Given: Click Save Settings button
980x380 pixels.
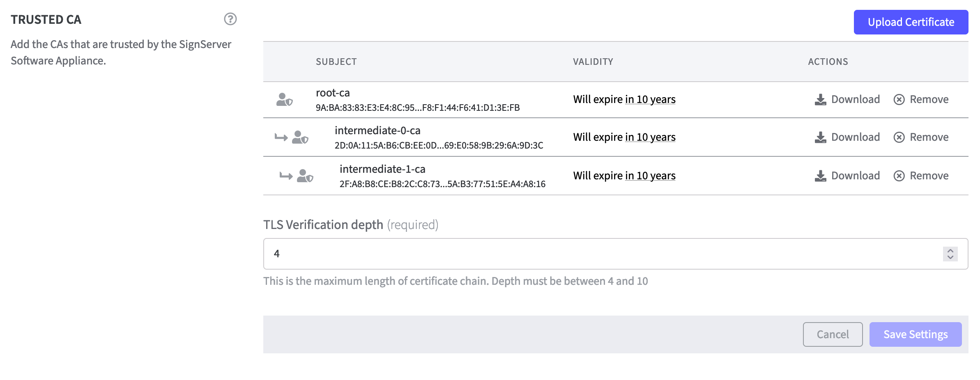Looking at the screenshot, I should click(915, 334).
